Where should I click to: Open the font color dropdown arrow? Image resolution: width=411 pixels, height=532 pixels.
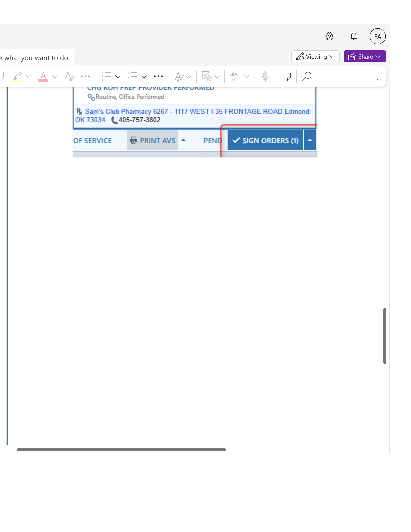point(55,77)
